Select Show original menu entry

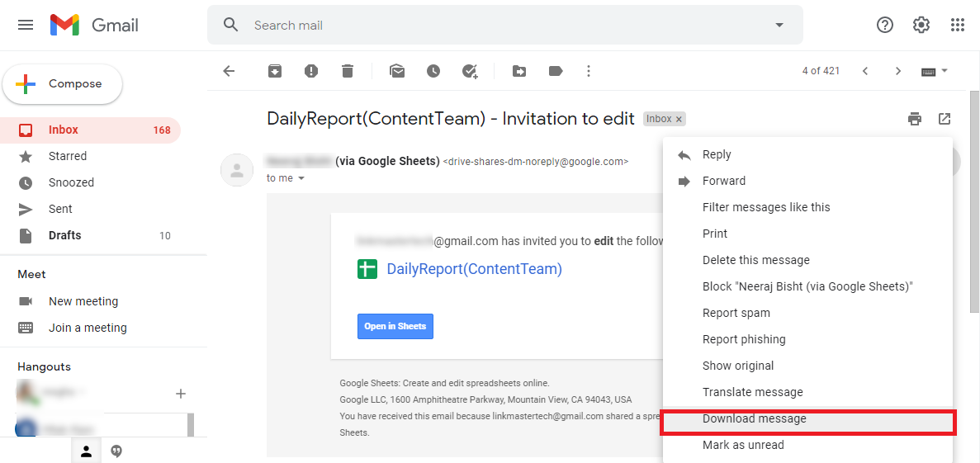pos(807,366)
